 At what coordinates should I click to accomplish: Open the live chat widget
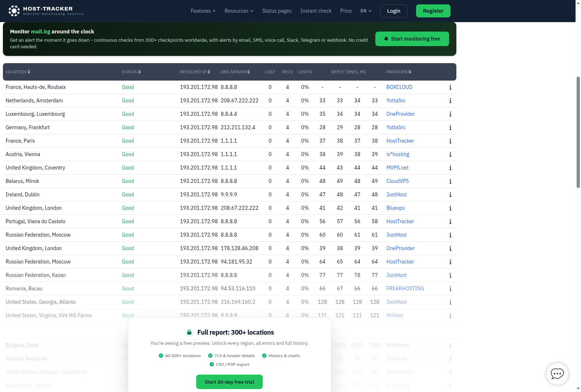pyautogui.click(x=557, y=373)
